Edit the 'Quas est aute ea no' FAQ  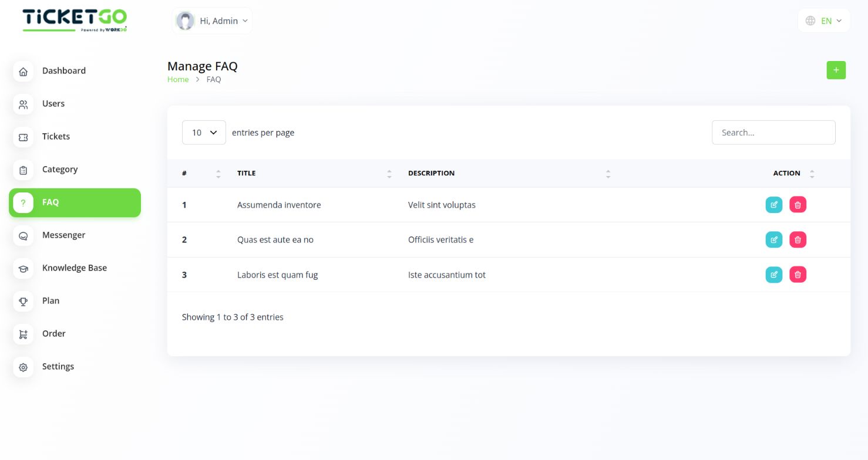click(773, 239)
